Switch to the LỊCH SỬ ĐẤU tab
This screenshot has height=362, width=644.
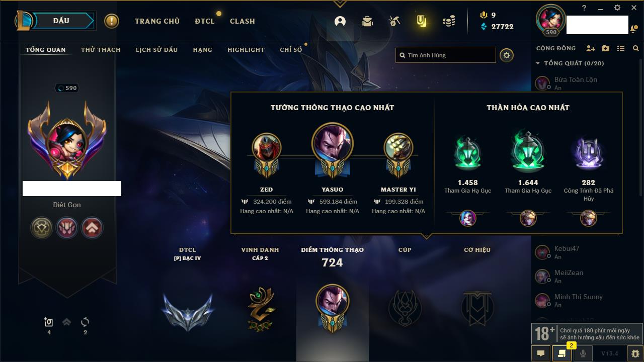(156, 50)
